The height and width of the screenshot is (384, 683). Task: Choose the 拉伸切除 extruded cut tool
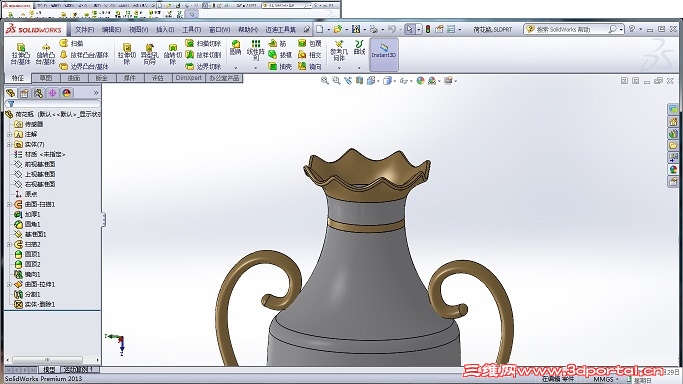pyautogui.click(x=127, y=54)
